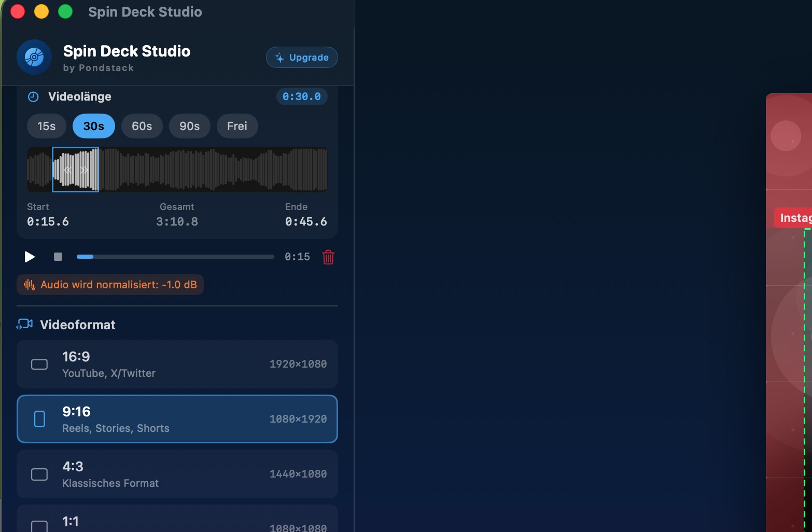812x532 pixels.
Task: Stop audio playback with square button
Action: (58, 257)
